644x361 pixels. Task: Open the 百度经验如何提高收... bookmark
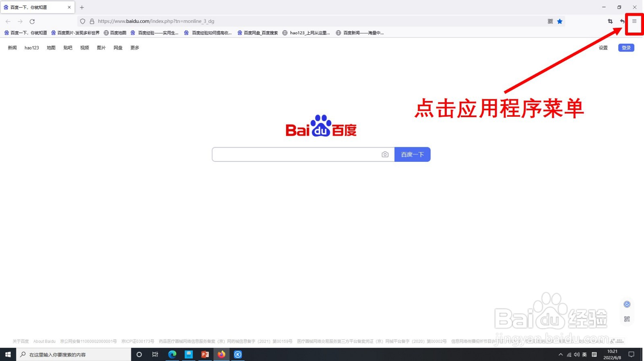(208, 33)
